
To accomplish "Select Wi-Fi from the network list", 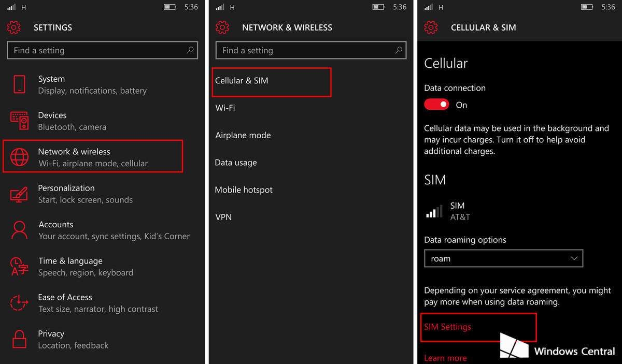I will pos(225,108).
